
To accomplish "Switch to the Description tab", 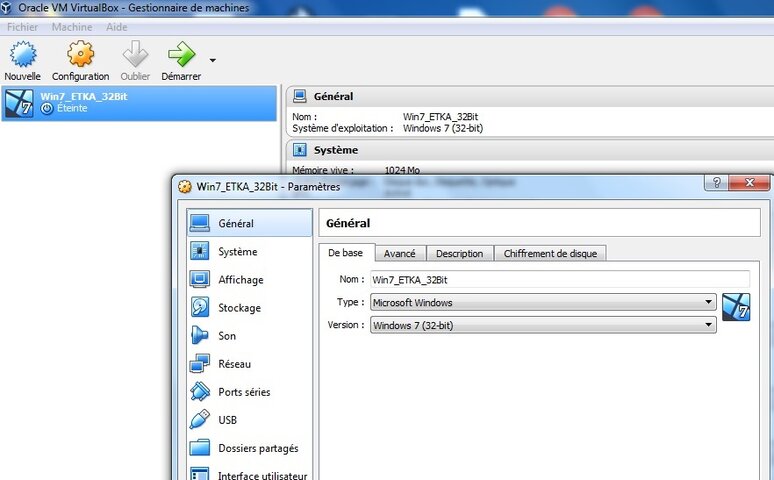I will pyautogui.click(x=460, y=254).
